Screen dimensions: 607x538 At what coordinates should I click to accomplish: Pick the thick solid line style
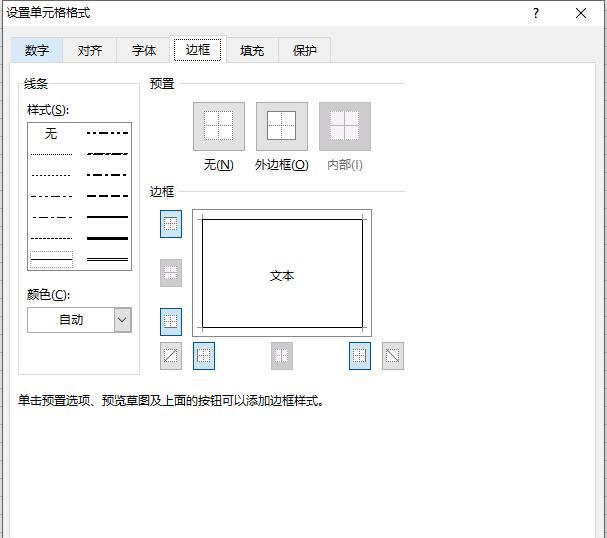tap(107, 238)
